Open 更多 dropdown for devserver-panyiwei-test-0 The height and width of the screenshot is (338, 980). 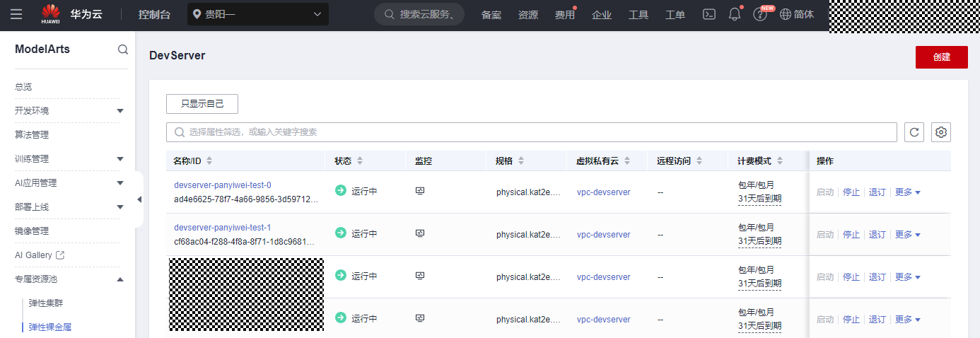[x=908, y=192]
